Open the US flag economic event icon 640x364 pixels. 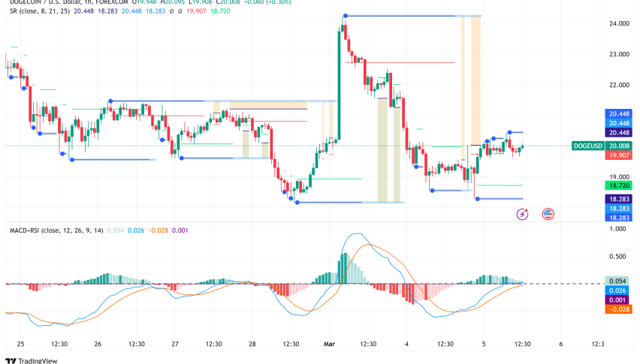(x=548, y=214)
